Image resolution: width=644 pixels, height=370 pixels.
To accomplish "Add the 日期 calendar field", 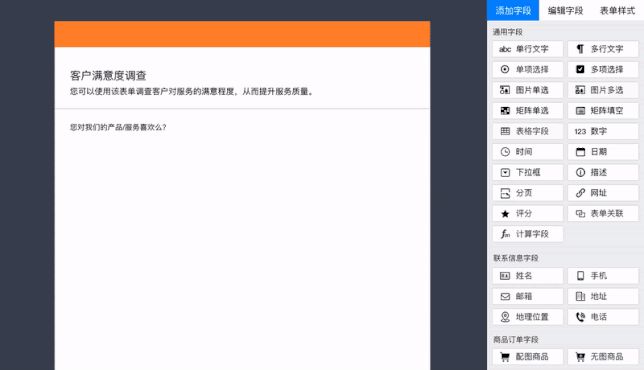I will [x=603, y=152].
